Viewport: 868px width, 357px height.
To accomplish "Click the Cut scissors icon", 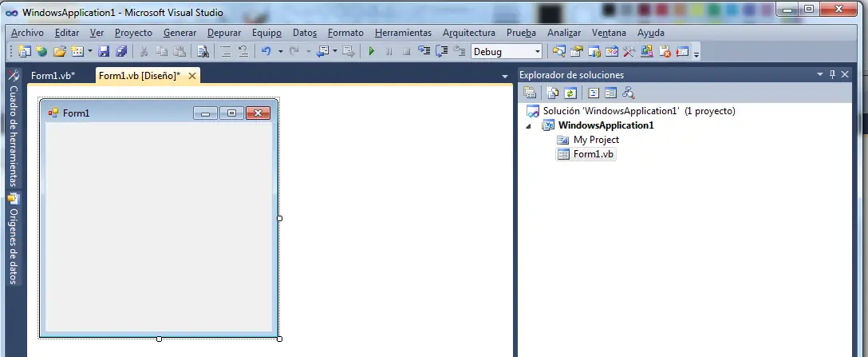I will (x=144, y=52).
